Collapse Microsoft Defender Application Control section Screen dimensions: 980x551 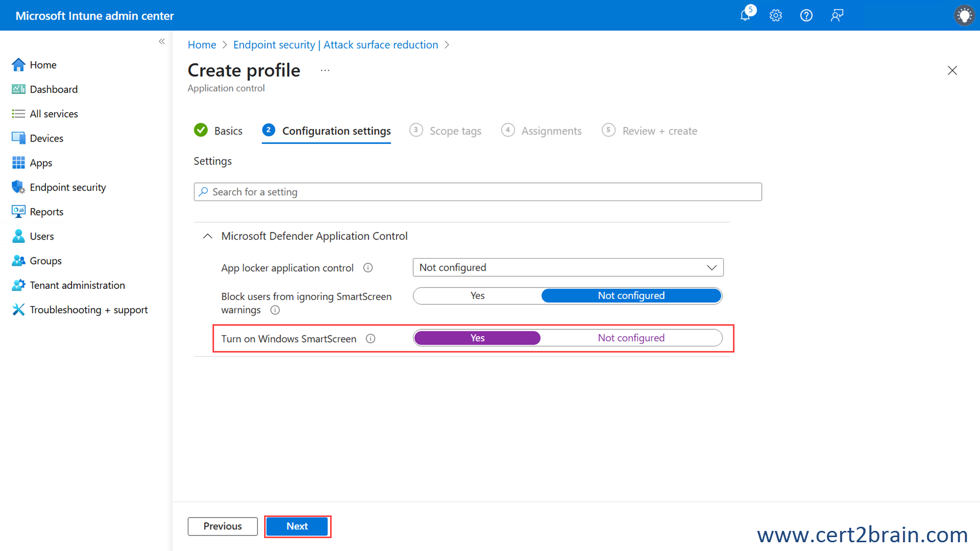point(207,236)
